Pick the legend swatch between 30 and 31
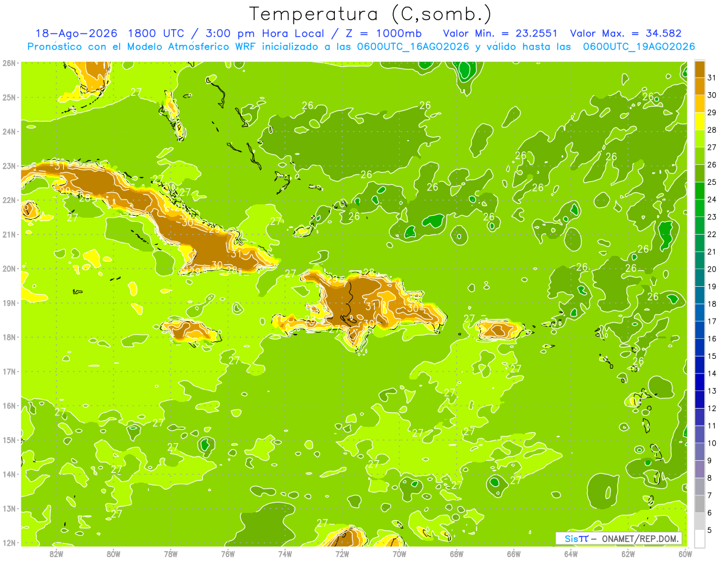 pos(700,85)
